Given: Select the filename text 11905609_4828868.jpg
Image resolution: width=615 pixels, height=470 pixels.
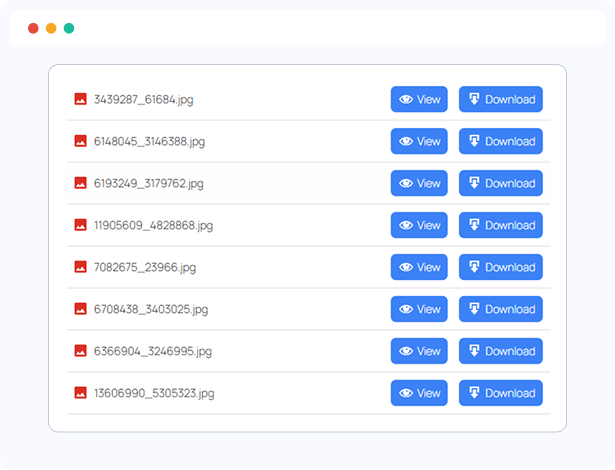Looking at the screenshot, I should click(153, 226).
